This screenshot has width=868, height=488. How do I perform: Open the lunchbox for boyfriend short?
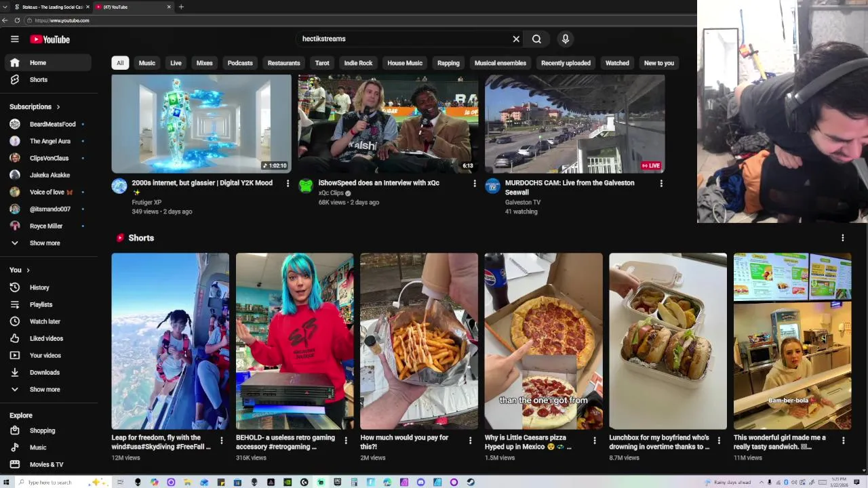point(668,341)
